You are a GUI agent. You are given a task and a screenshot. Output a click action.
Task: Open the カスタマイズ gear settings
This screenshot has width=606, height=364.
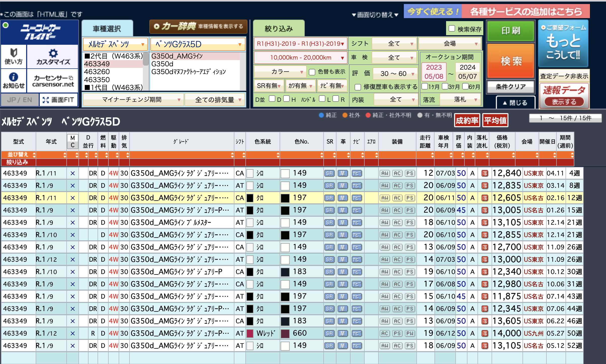pyautogui.click(x=53, y=57)
